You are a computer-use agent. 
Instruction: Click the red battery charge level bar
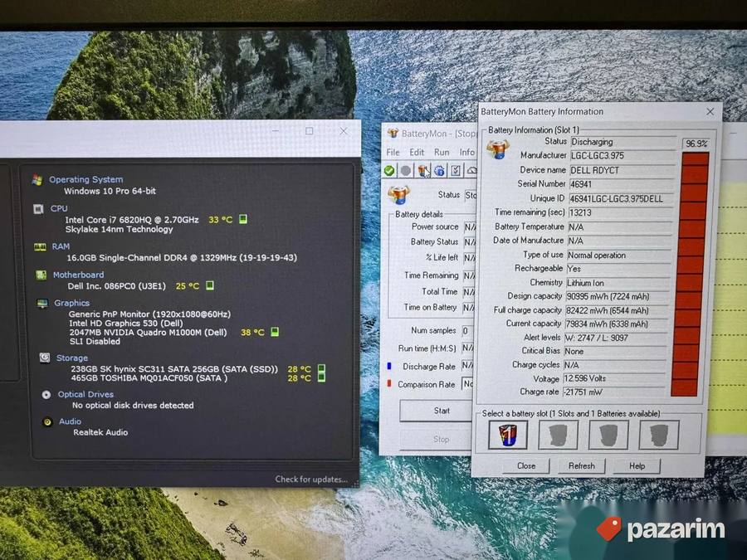[689, 274]
